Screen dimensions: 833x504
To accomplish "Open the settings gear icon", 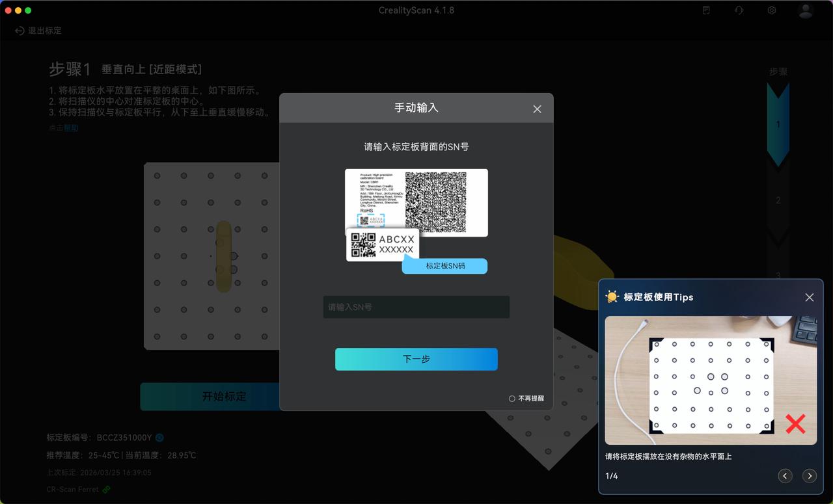I will pyautogui.click(x=771, y=10).
